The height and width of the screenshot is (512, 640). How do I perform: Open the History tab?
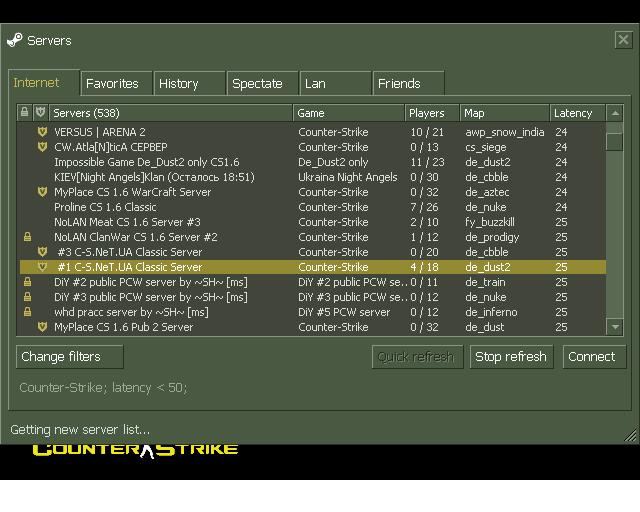point(189,84)
